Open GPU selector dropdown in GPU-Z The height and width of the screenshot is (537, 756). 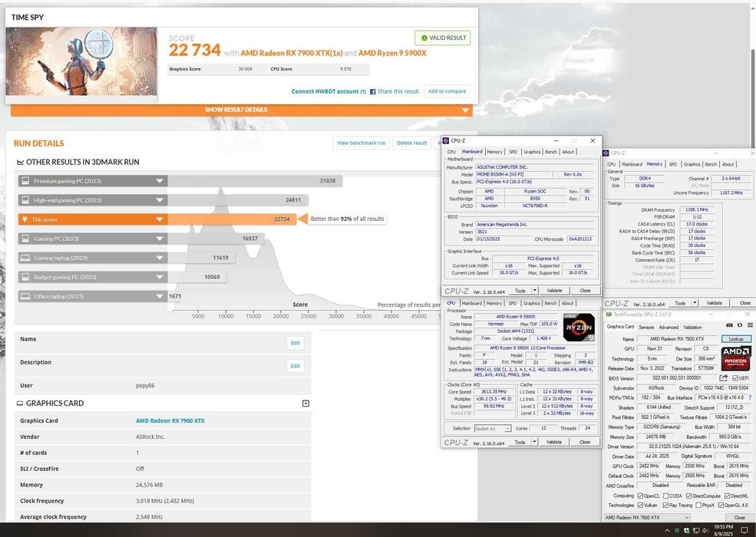647,518
